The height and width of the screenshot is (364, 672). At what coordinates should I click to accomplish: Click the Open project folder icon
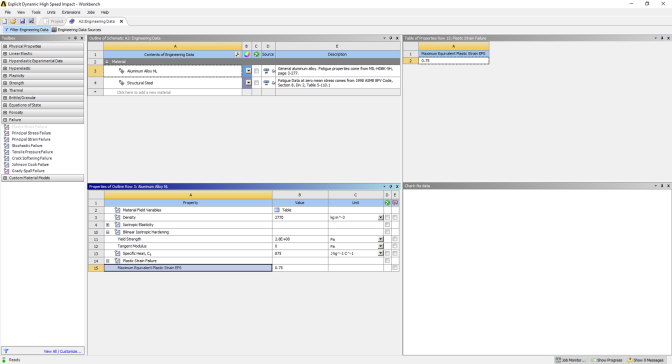[13, 21]
